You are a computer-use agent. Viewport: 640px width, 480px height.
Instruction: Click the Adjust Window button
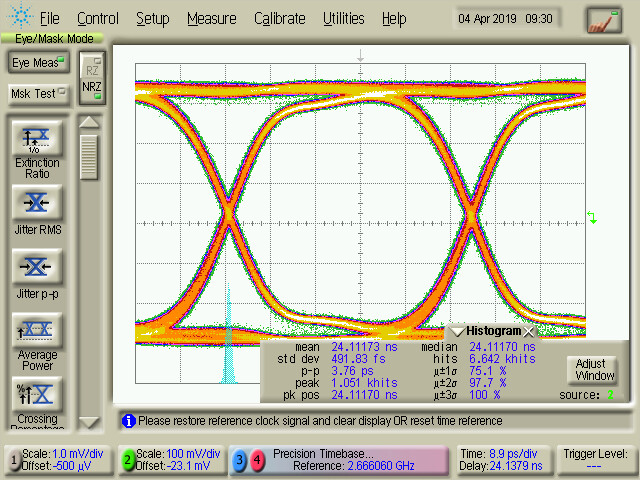[x=594, y=370]
